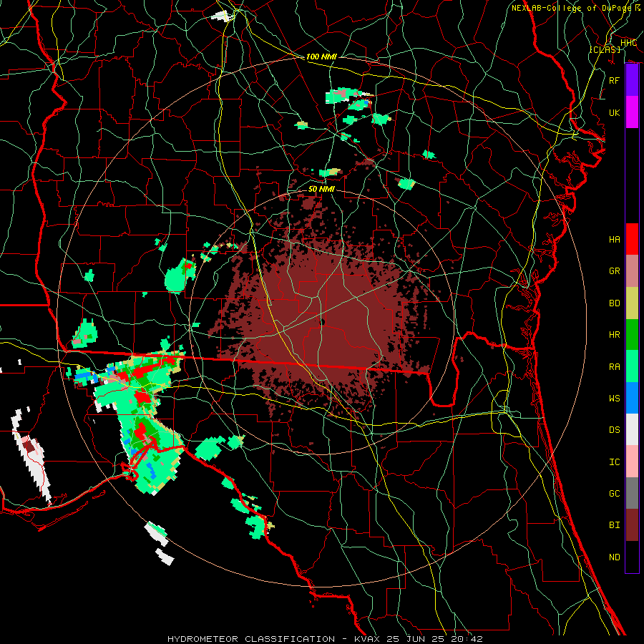
Task: Choose the light green RA rain swatch
Action: (632, 366)
